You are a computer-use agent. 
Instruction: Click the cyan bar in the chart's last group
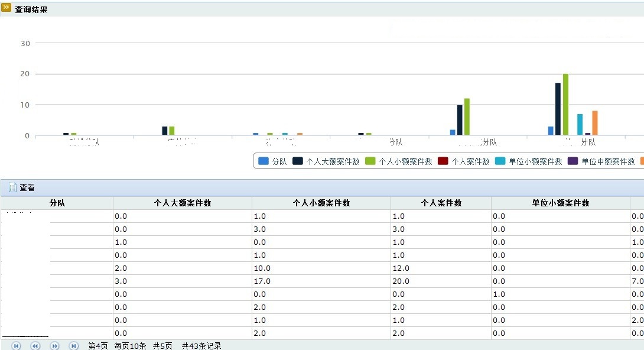580,125
